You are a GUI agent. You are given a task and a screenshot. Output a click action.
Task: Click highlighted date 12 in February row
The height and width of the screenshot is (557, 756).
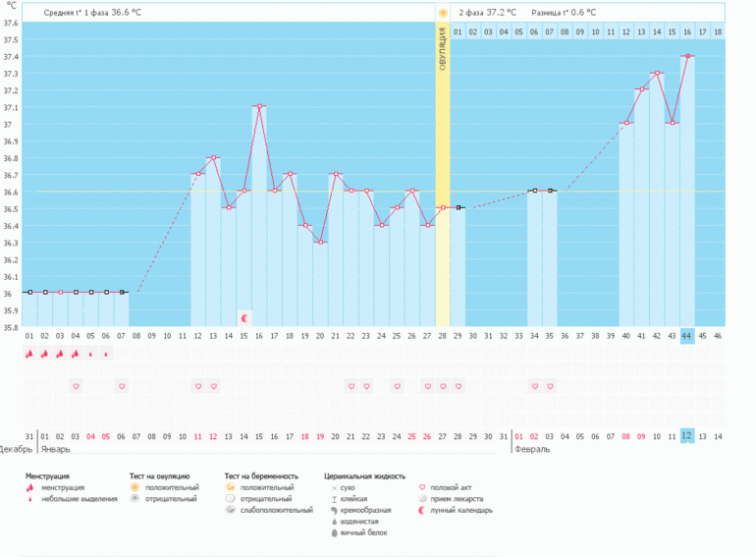(687, 435)
